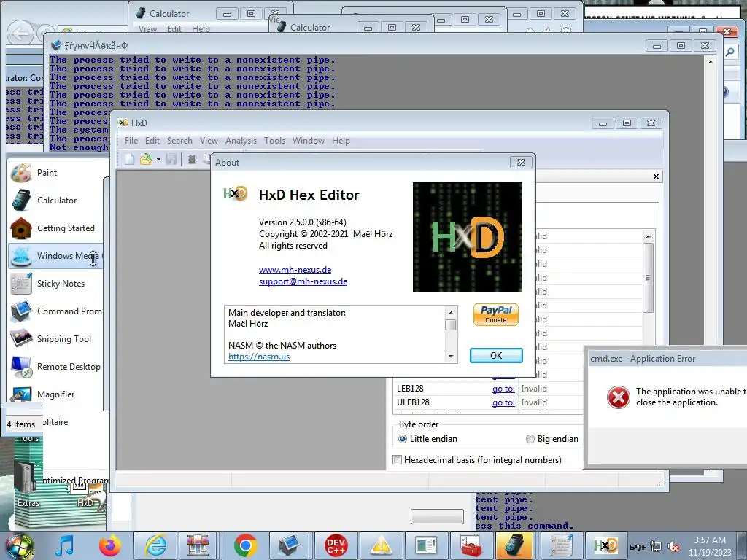
Task: Click the HxD matrix logo image
Action: 468,237
